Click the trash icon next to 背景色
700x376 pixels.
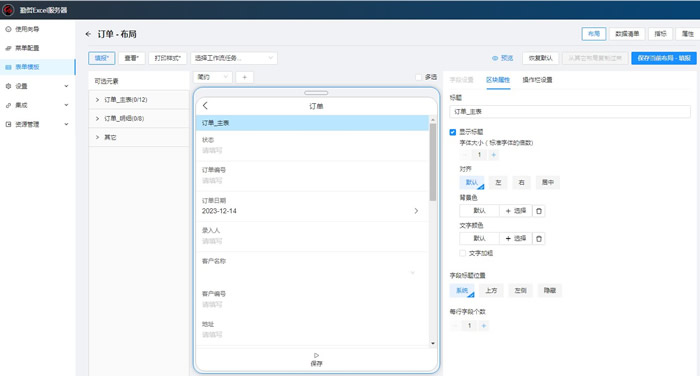tap(539, 211)
